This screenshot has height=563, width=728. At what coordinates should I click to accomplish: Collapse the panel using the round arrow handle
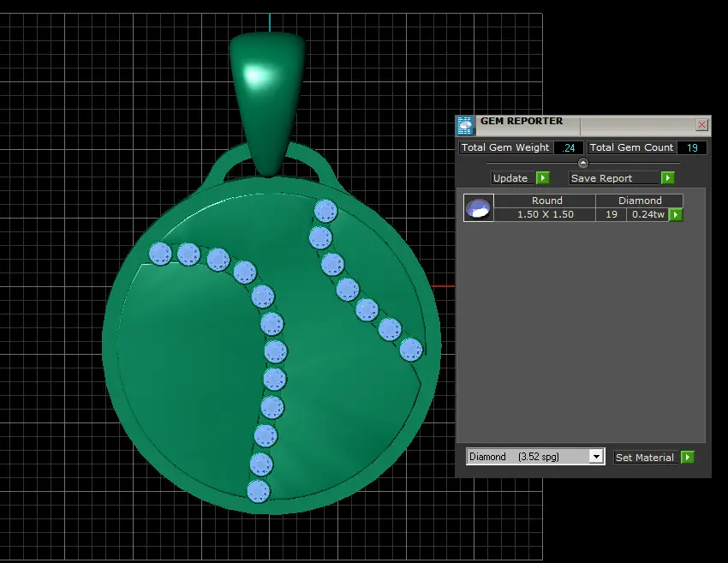(x=583, y=163)
